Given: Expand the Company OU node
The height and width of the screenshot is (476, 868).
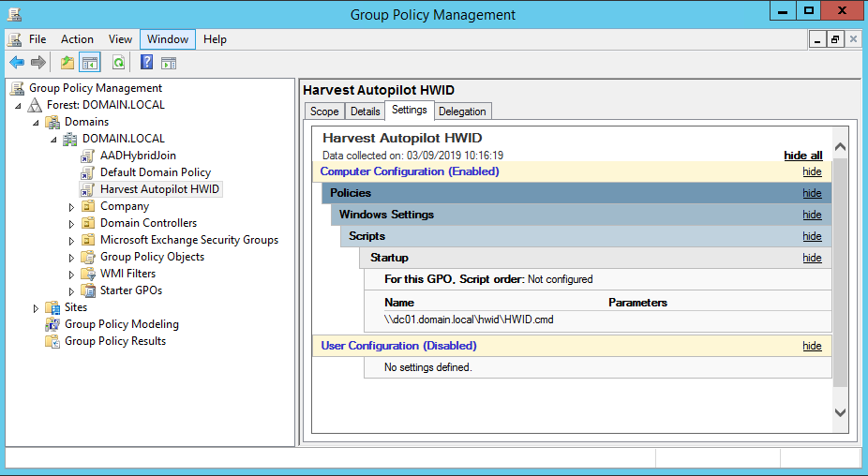Looking at the screenshot, I should (x=71, y=207).
